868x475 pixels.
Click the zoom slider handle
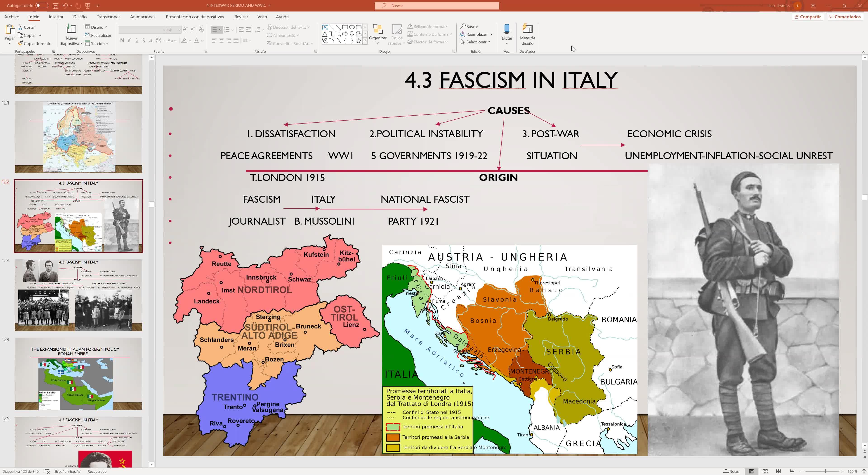coord(825,471)
